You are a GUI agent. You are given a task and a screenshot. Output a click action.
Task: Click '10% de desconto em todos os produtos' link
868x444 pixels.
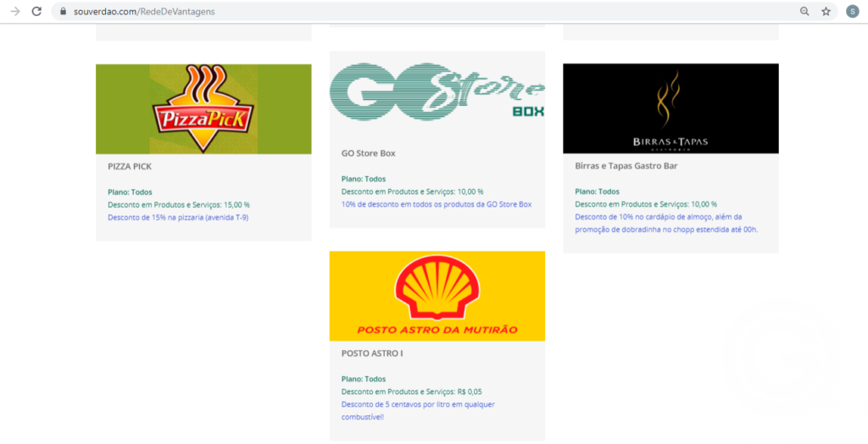pos(437,204)
